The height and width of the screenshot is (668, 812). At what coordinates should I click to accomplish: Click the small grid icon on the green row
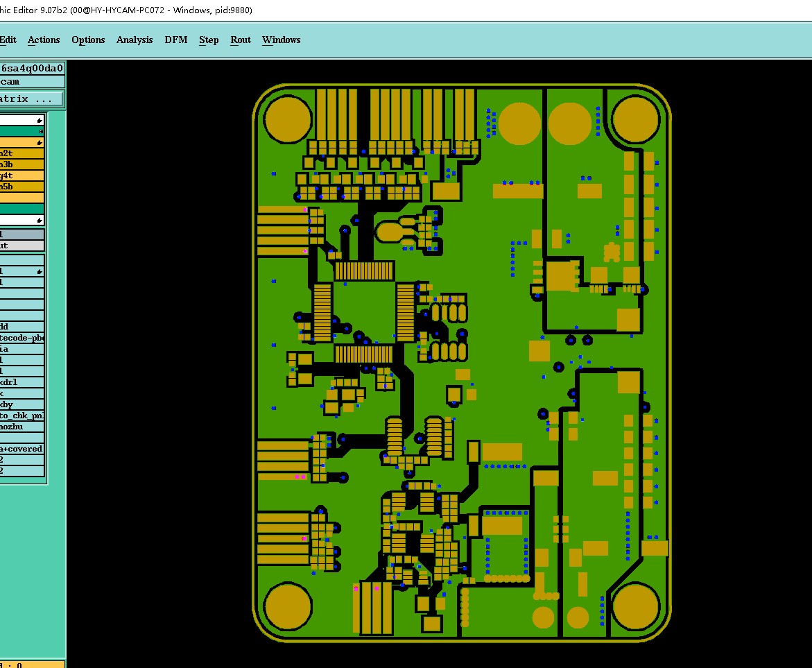[41, 131]
